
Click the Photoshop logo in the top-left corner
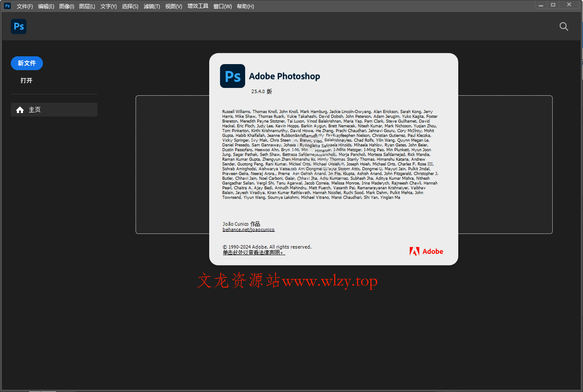point(19,26)
